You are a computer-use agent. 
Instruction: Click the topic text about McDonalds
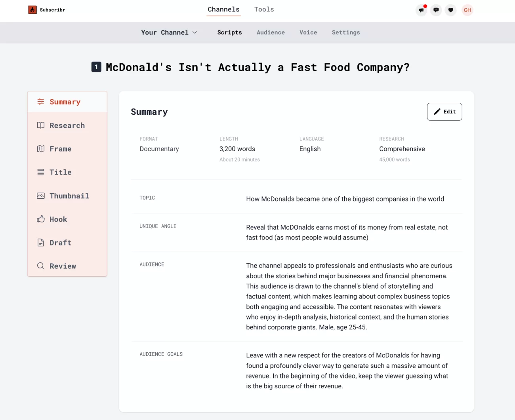[345, 199]
